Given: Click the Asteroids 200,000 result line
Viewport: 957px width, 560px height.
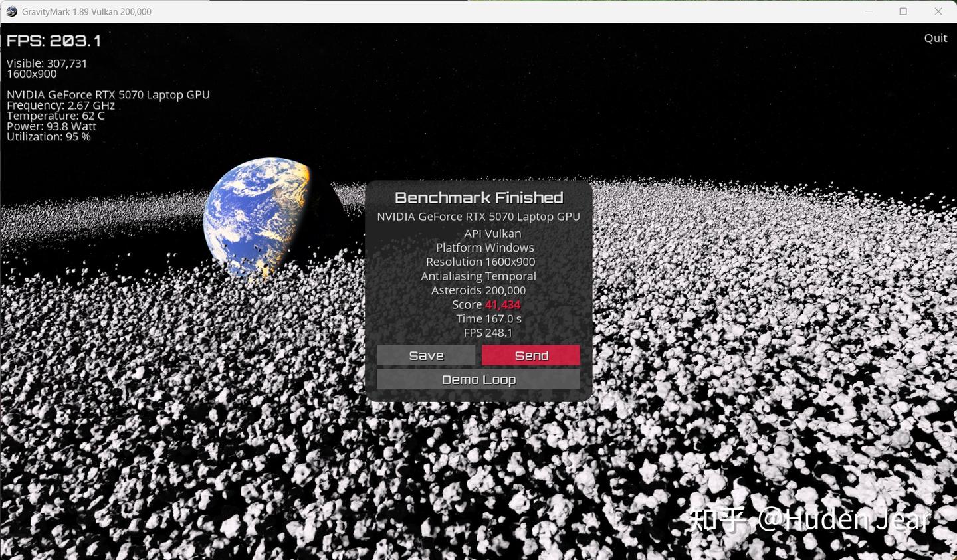Looking at the screenshot, I should pos(478,290).
